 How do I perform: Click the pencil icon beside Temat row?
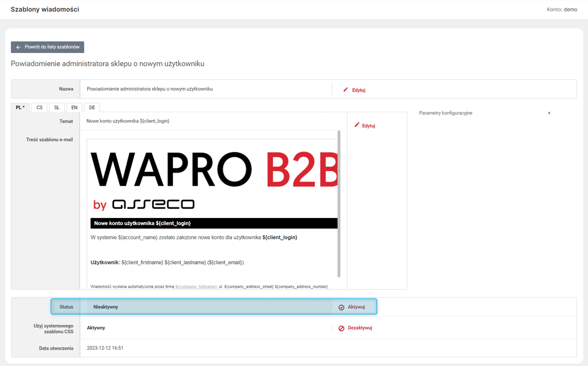(x=357, y=125)
